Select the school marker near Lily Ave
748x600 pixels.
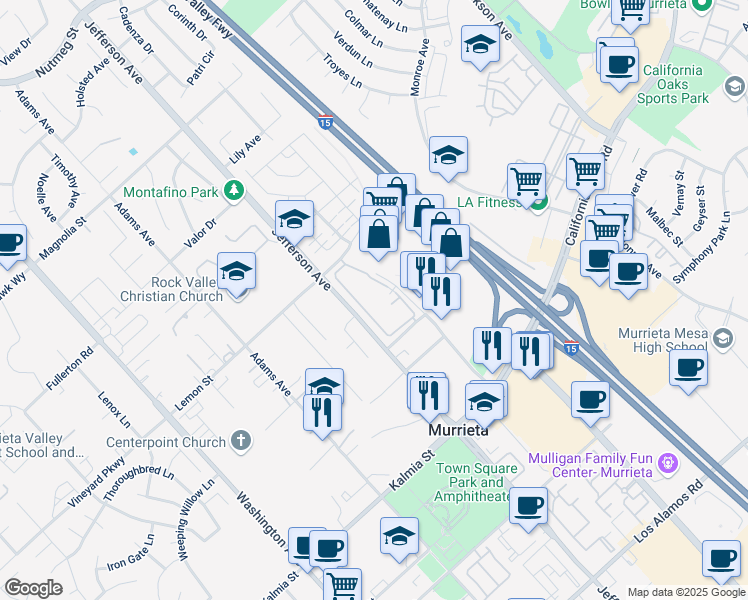click(295, 220)
